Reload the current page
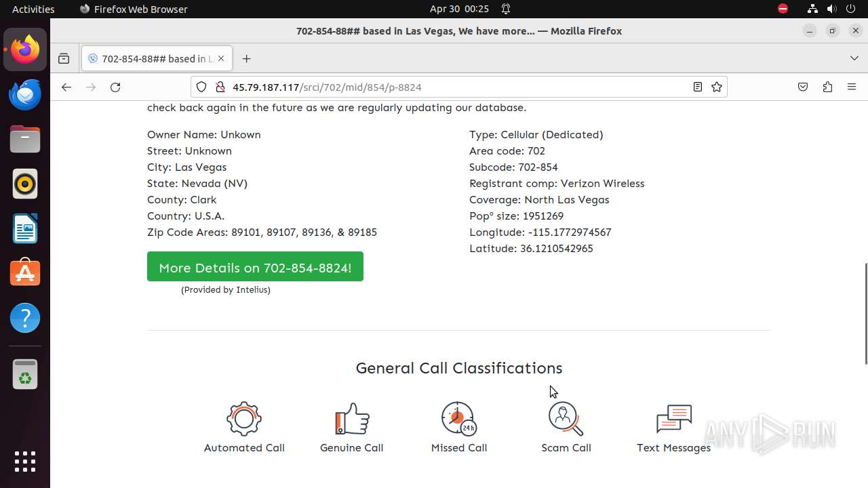 coord(115,87)
